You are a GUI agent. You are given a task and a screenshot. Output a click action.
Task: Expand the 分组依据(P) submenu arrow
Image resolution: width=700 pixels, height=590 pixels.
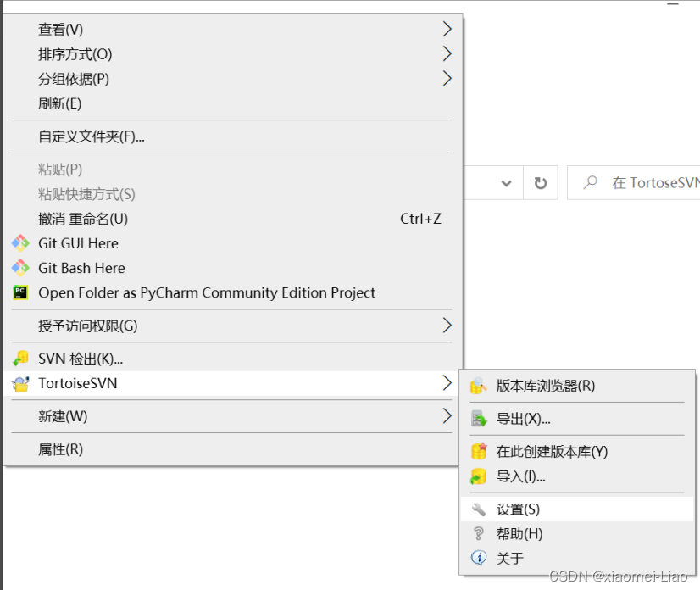pos(447,79)
